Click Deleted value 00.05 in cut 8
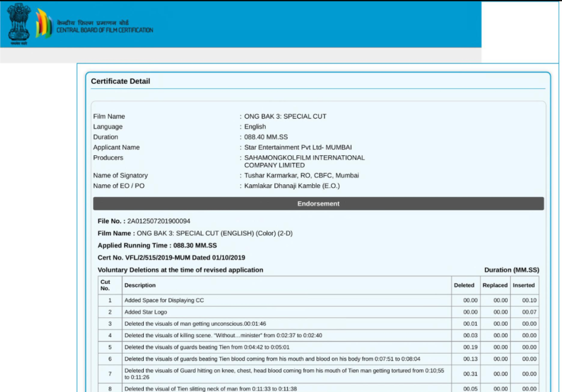Viewport: 562px width, 392px height. point(470,389)
